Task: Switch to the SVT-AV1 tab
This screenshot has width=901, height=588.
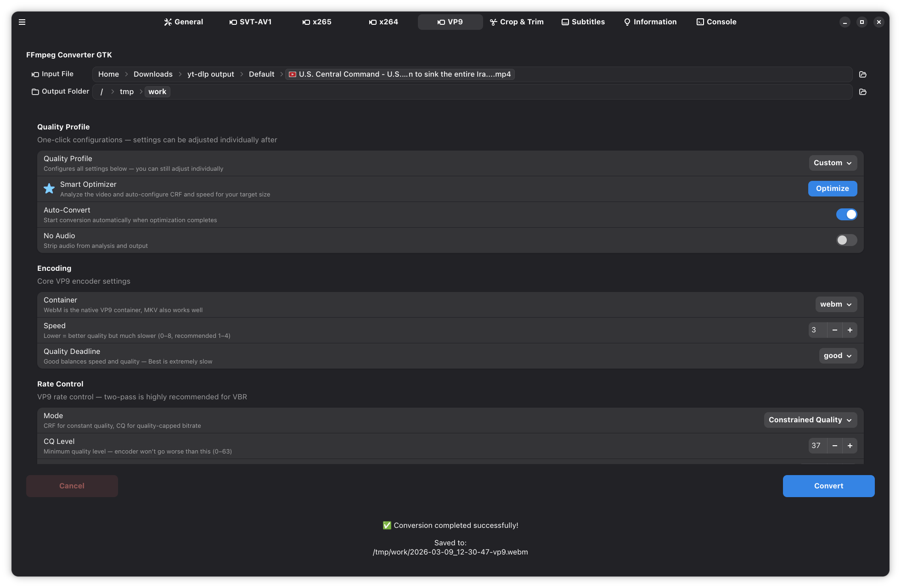Action: pyautogui.click(x=251, y=22)
